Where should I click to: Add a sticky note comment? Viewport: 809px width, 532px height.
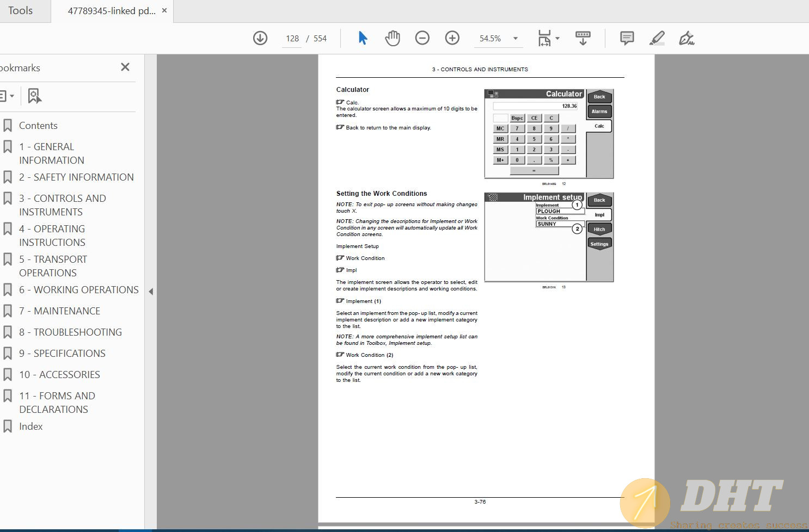coord(627,38)
